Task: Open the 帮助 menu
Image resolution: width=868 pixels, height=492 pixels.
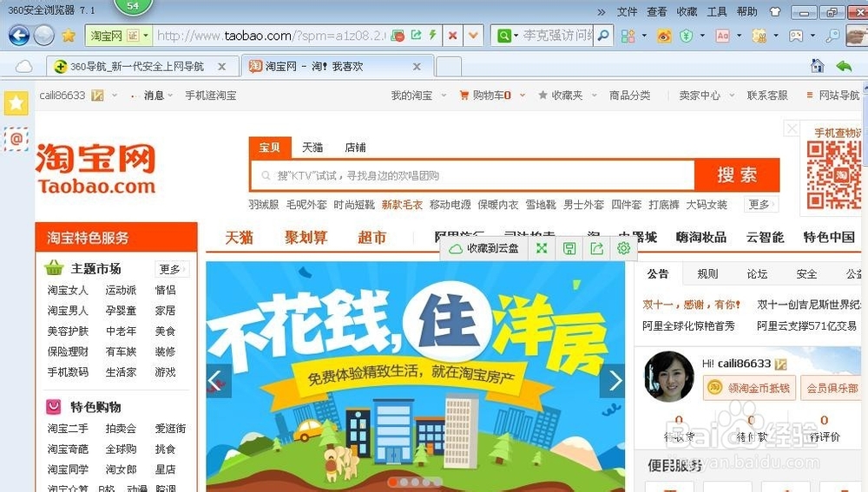Action: (x=746, y=11)
